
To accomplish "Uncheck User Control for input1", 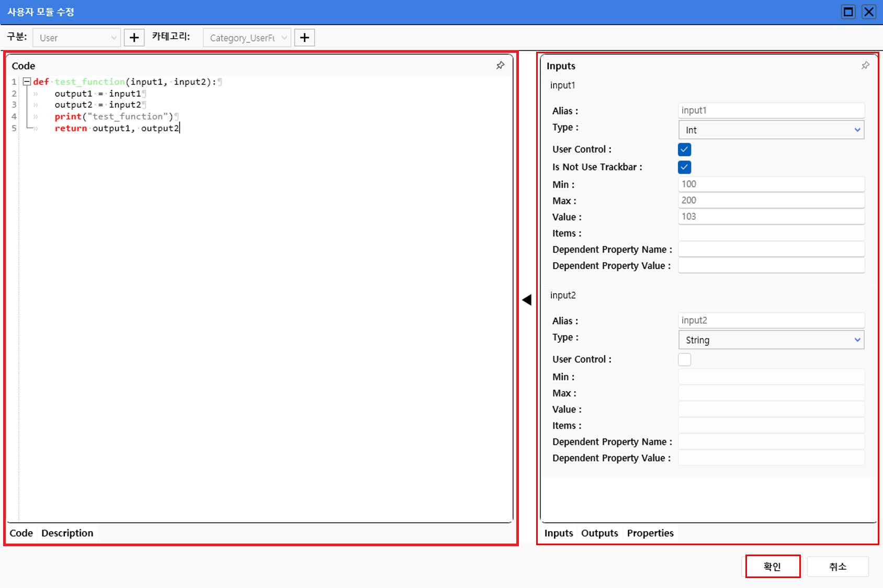I will [684, 149].
